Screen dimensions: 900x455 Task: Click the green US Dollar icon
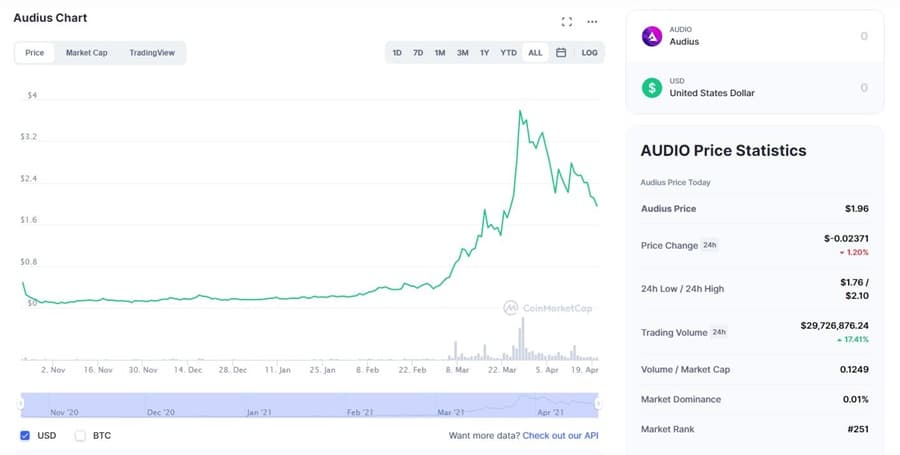(x=652, y=88)
